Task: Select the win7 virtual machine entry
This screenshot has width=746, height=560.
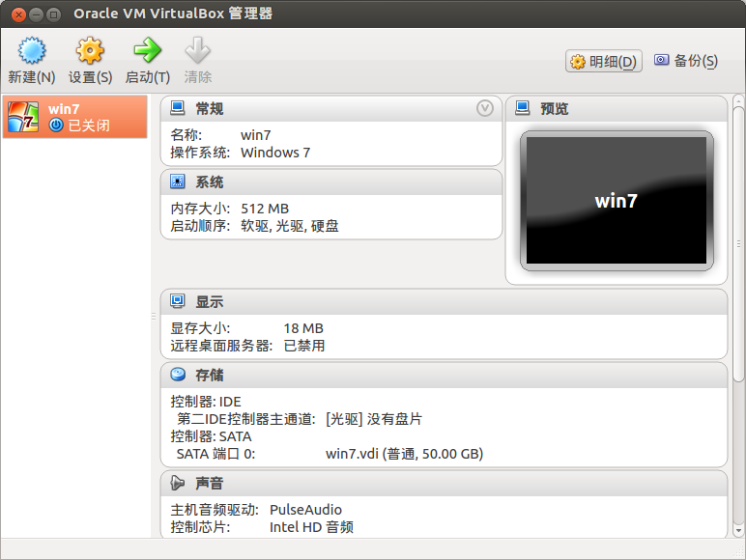Action: [75, 117]
